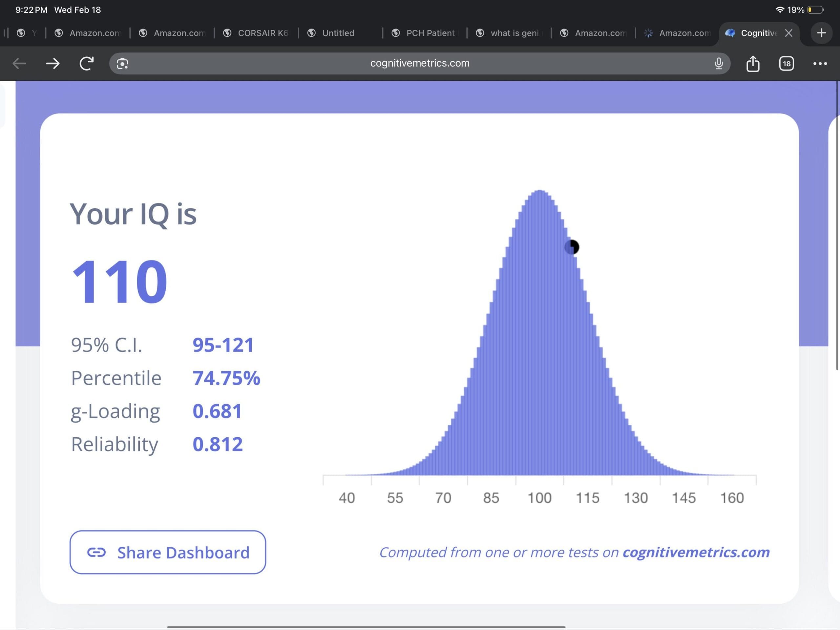Show all open tabs via the 18 icon
Screen dimensions: 840x630
(x=786, y=63)
